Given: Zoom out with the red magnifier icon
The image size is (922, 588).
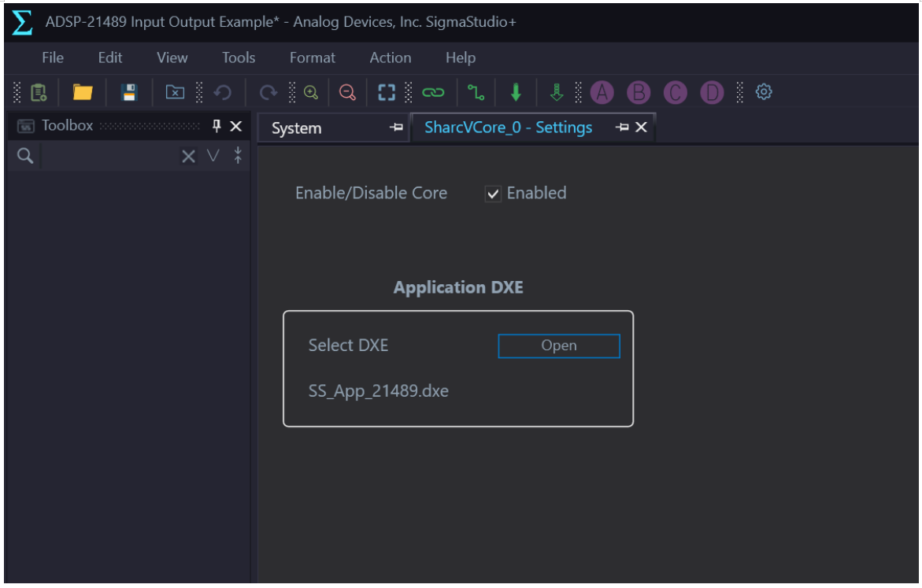Looking at the screenshot, I should point(347,92).
